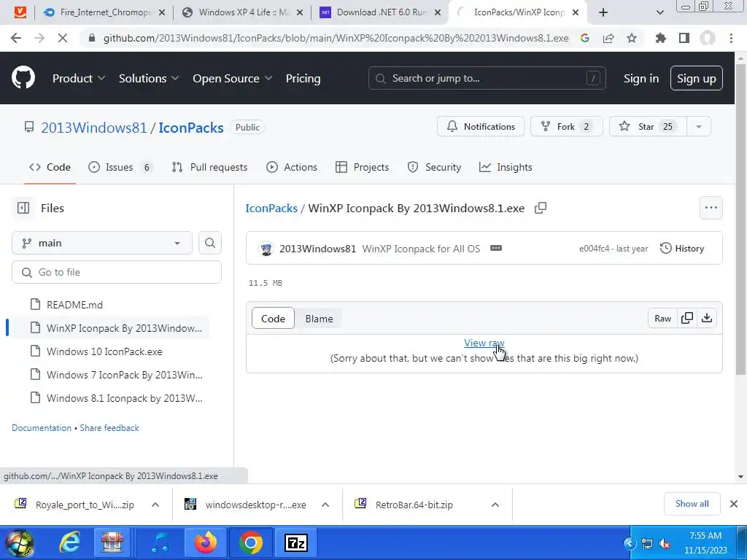Open the Insights tab
The height and width of the screenshot is (560, 747).
click(506, 167)
